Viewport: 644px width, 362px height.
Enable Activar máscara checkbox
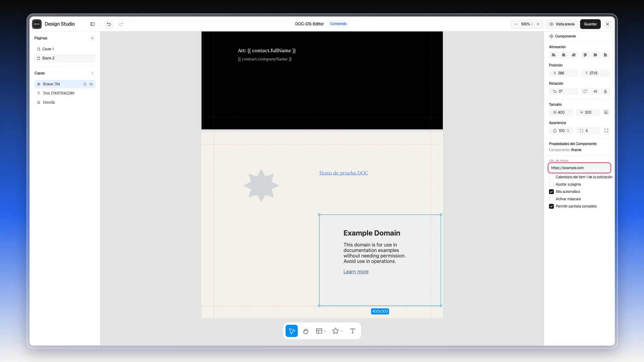click(551, 199)
